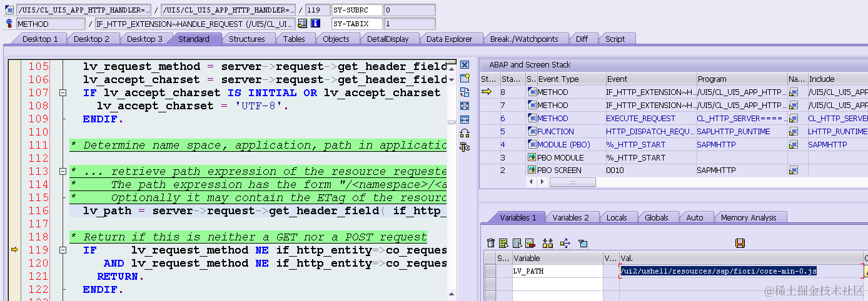Click the orange save diskette icon above the Val. column
868x301 pixels.
tap(740, 243)
